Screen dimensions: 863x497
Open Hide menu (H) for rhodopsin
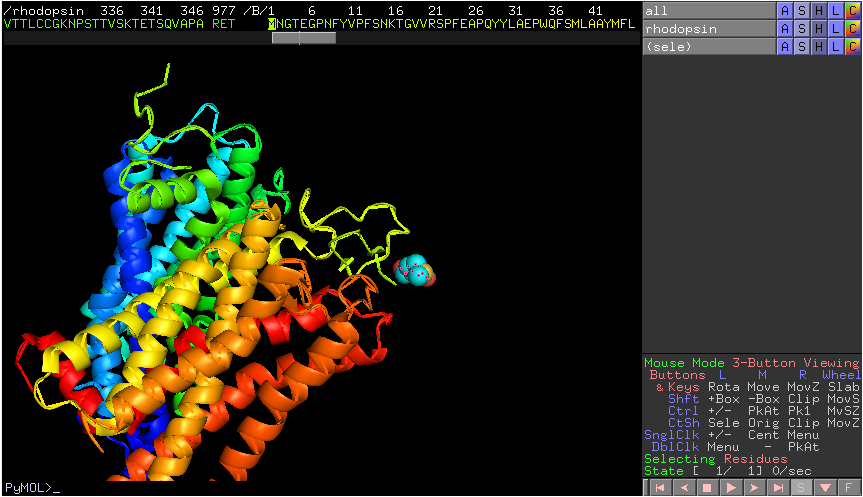coord(819,29)
